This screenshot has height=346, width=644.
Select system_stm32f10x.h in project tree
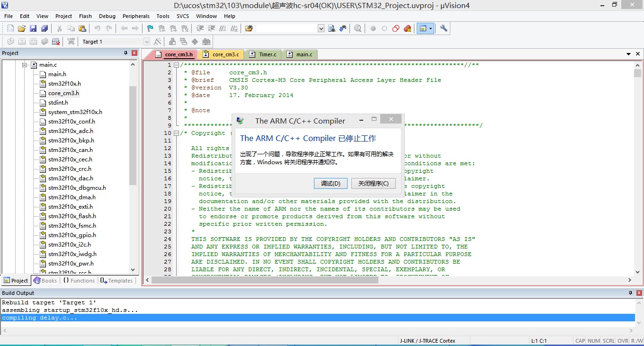[x=75, y=112]
